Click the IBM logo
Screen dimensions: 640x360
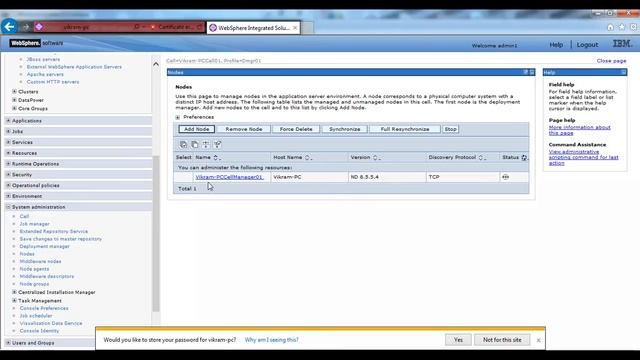(622, 44)
